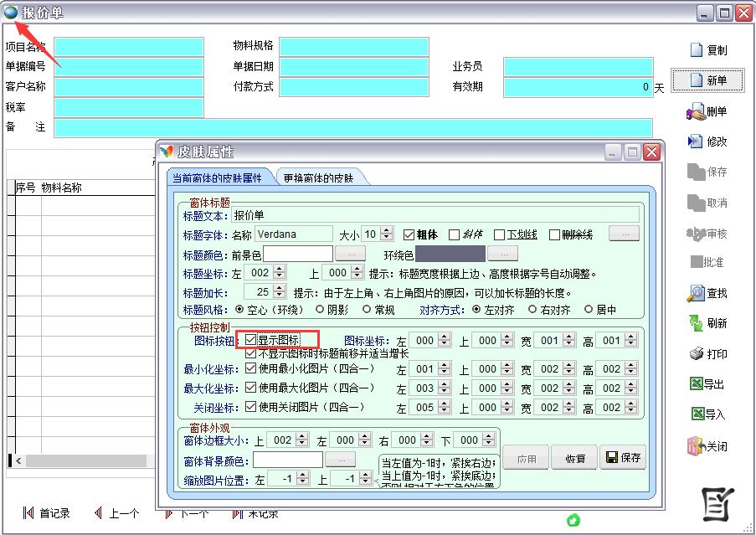756x535 pixels.
Task: Switch to 更换窗体的皮肤 tab
Action: tap(318, 178)
